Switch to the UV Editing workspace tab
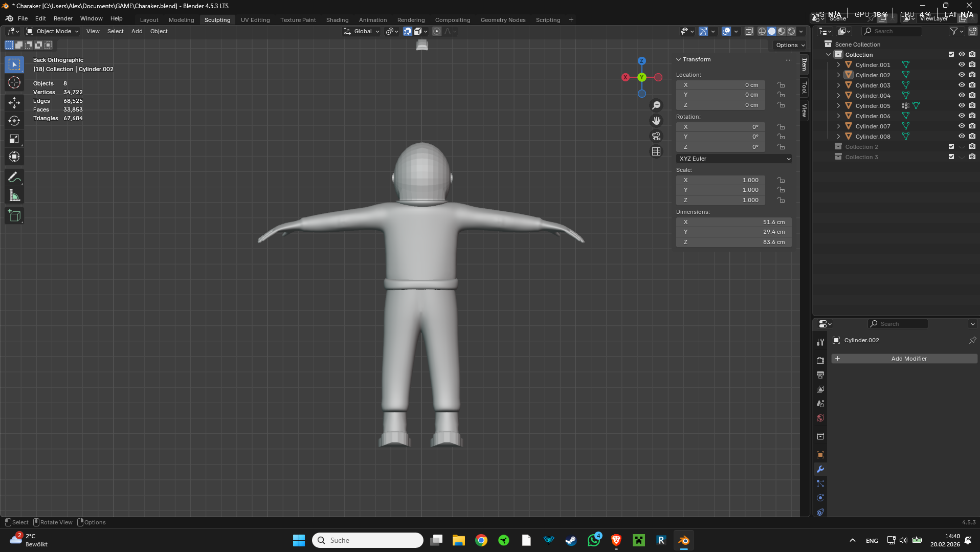 click(255, 20)
